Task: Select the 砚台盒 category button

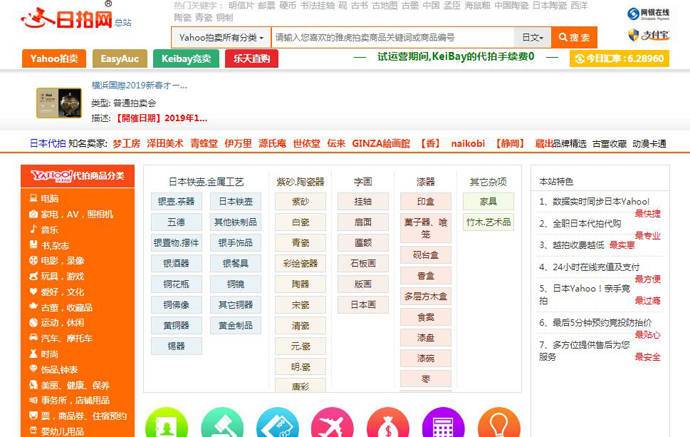Action: pyautogui.click(x=426, y=255)
